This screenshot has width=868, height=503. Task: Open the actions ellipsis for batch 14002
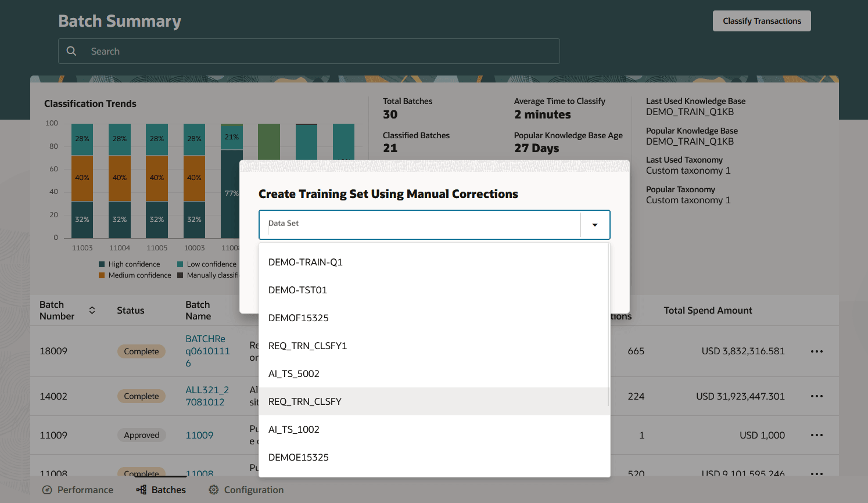[817, 396]
